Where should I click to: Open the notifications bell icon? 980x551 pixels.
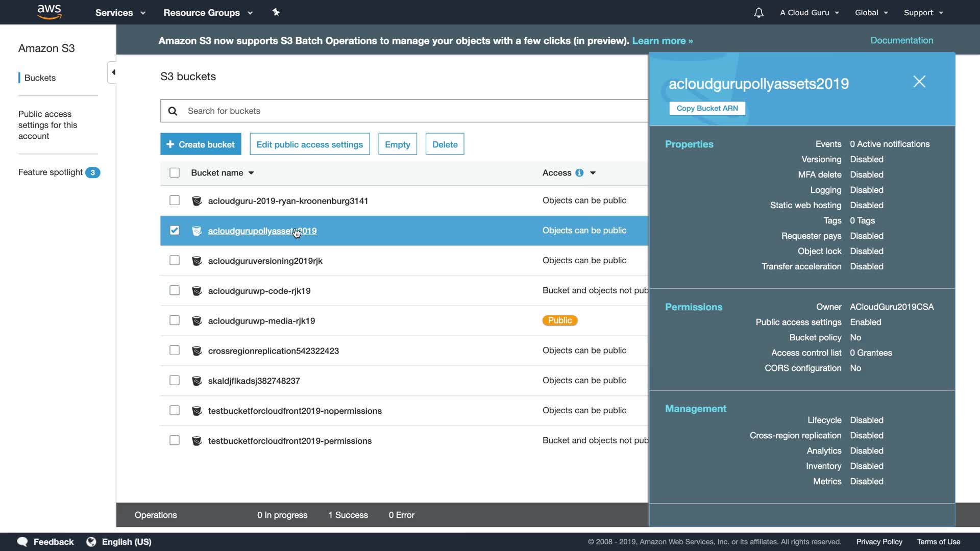(758, 13)
